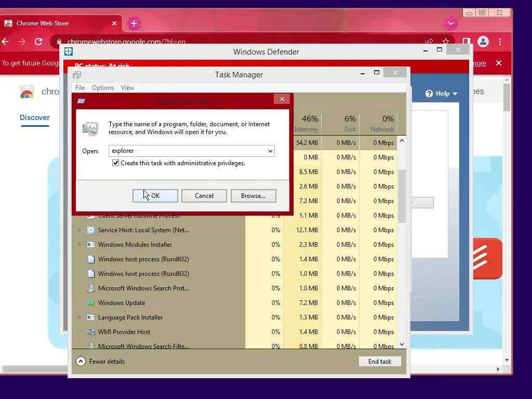Click Windows Defender title bar icon
This screenshot has height=399, width=532.
[x=69, y=51]
